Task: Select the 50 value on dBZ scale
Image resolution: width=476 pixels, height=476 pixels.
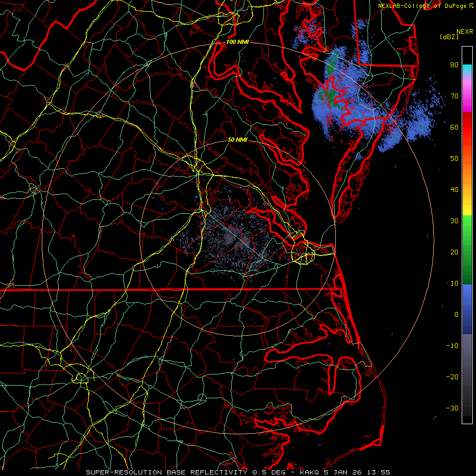Action: pyautogui.click(x=454, y=159)
